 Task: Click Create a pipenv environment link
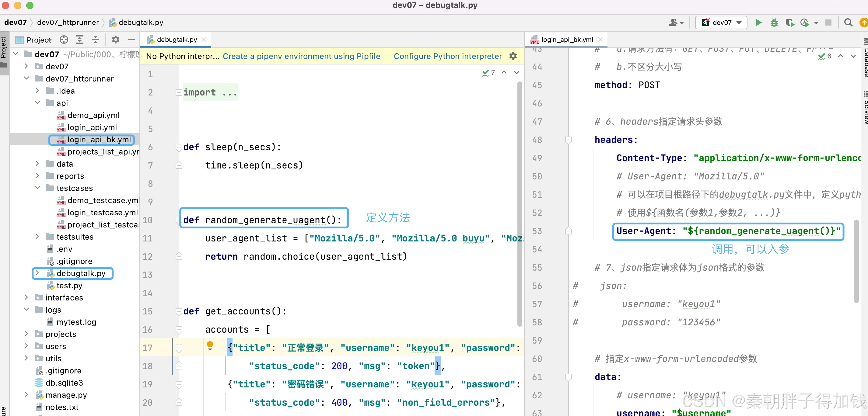[x=301, y=56]
